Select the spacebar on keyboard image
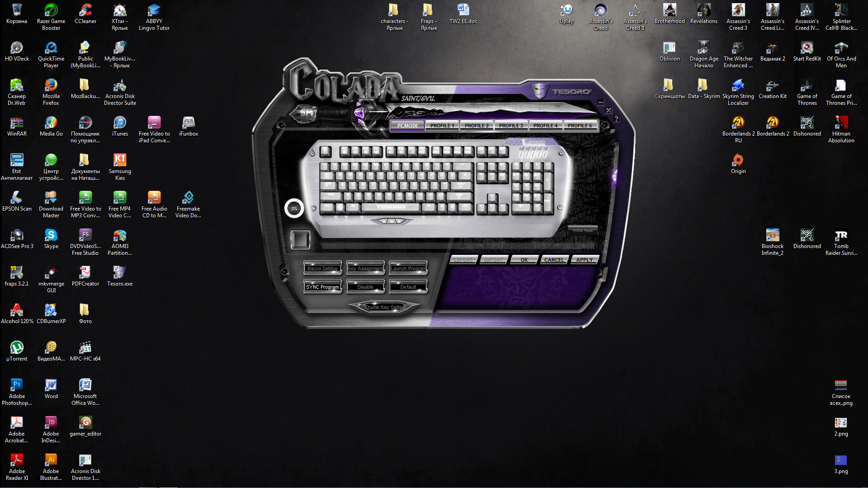Image resolution: width=868 pixels, height=488 pixels. pyautogui.click(x=391, y=207)
